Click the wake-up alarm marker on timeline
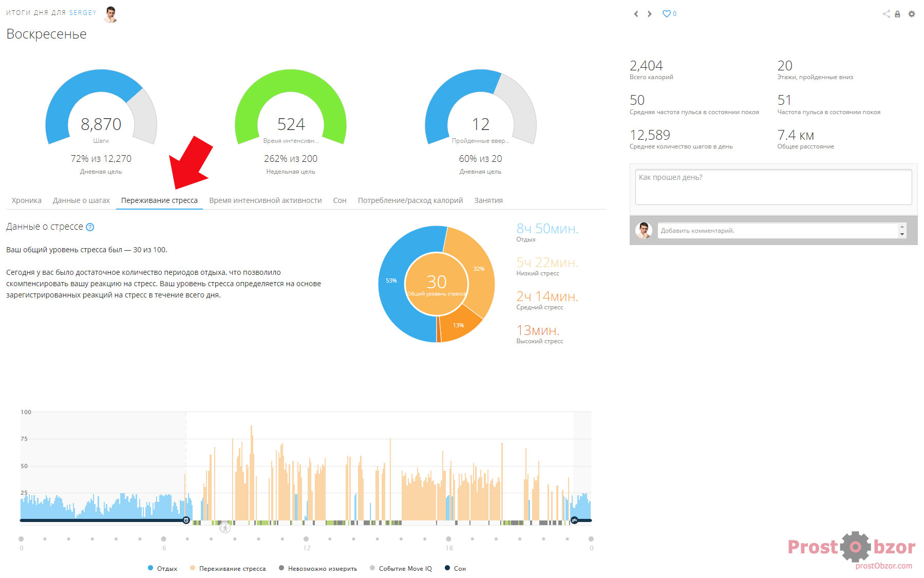The image size is (924, 578). point(186,520)
